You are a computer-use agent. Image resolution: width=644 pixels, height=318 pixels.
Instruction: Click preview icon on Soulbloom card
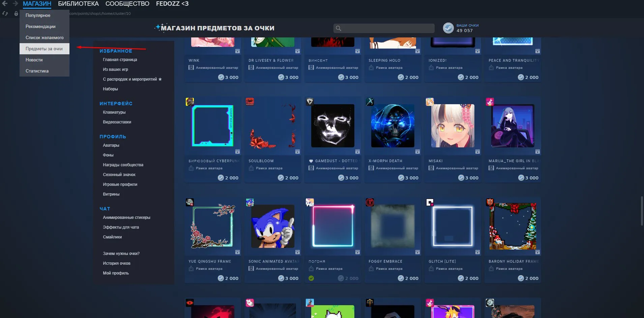(x=297, y=152)
